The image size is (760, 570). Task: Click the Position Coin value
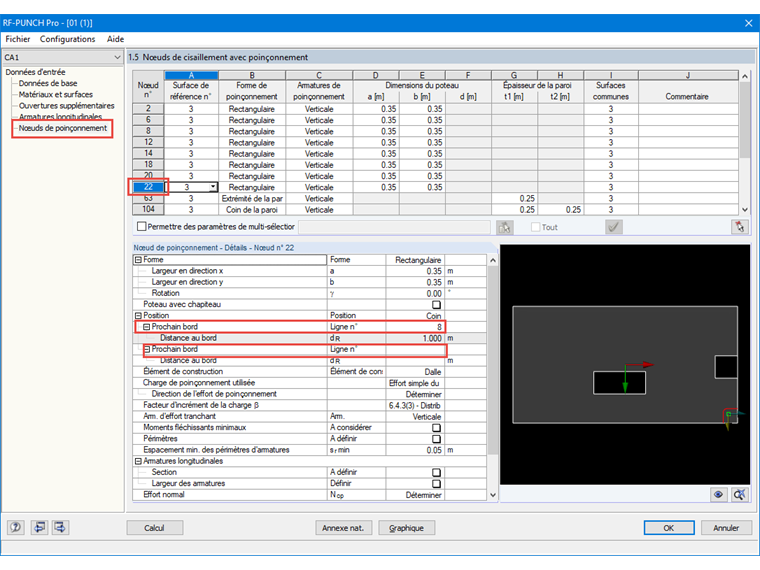(415, 316)
